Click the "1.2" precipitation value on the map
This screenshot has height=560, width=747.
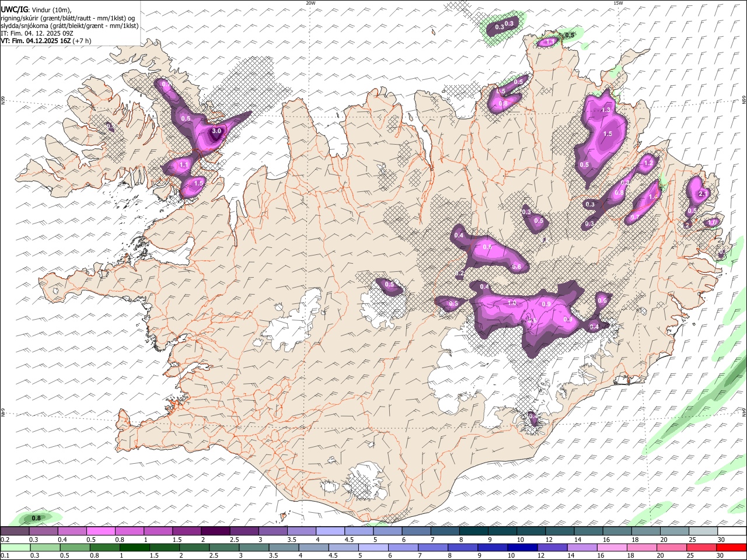(648, 164)
